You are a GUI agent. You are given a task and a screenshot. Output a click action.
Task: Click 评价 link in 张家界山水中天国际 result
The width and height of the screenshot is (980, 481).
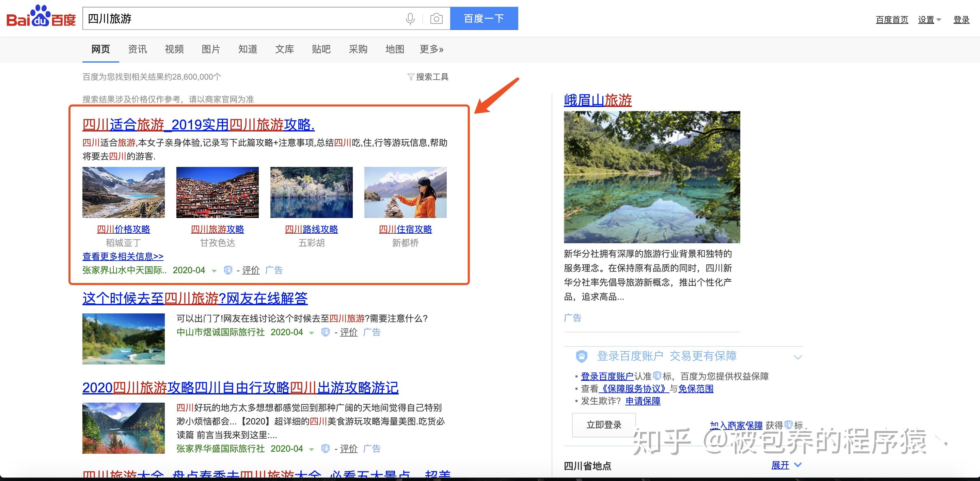click(x=251, y=270)
